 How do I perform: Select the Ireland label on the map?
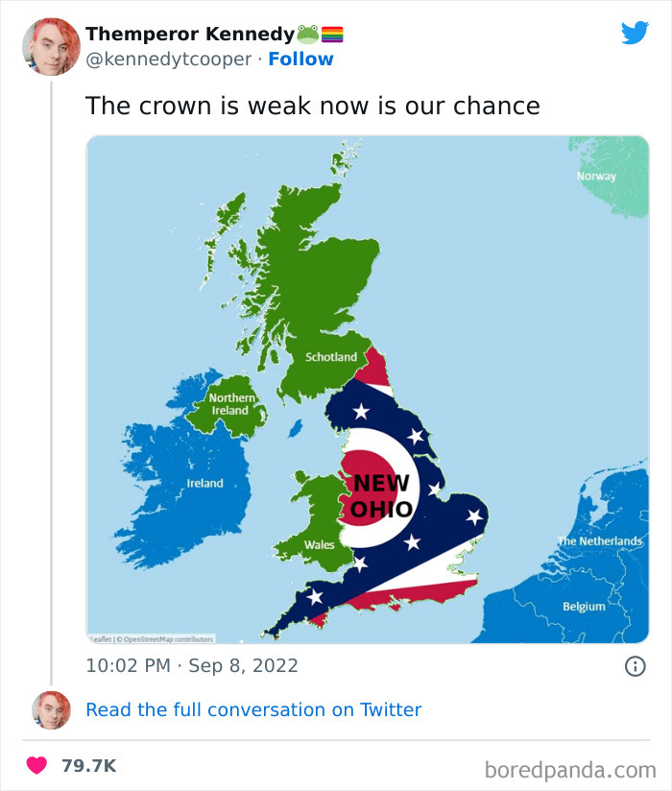[x=204, y=484]
